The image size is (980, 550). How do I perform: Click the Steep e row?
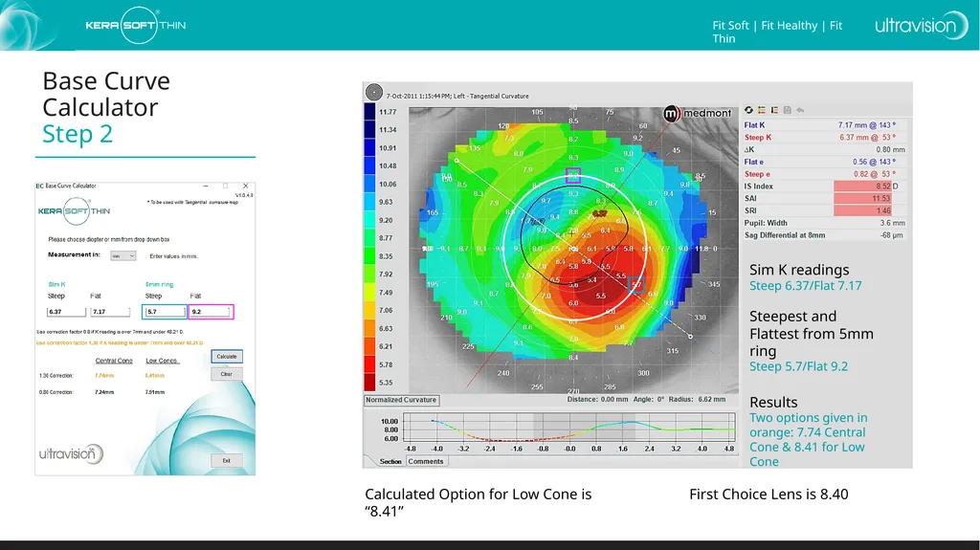point(824,174)
